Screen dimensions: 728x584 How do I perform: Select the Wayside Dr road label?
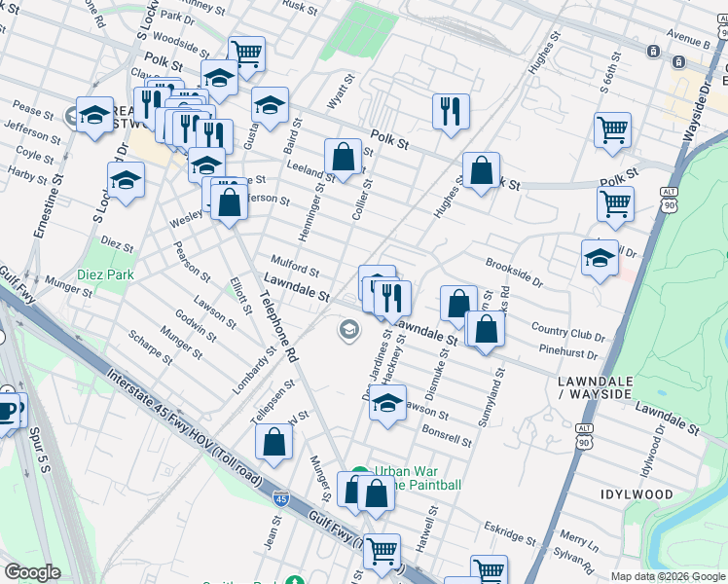(697, 111)
